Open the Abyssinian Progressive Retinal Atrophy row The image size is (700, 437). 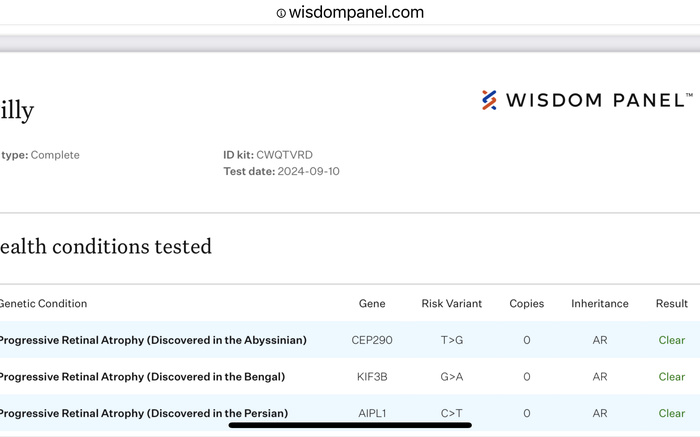tap(152, 340)
